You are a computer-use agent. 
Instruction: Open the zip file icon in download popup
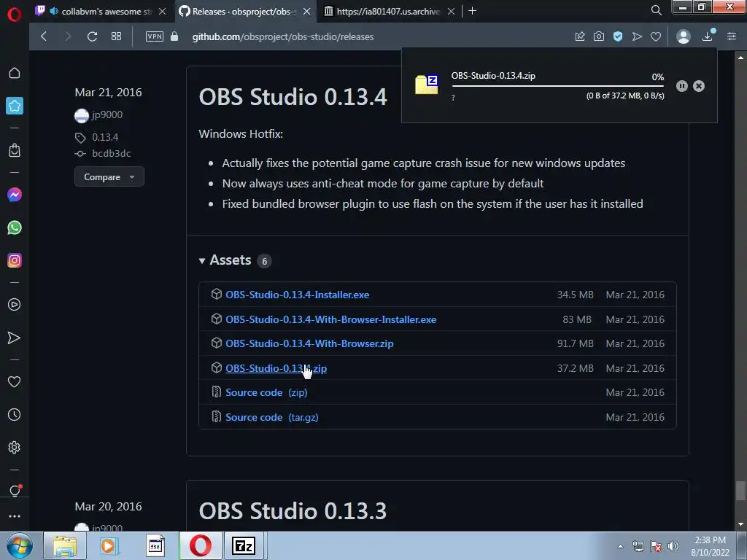(426, 85)
